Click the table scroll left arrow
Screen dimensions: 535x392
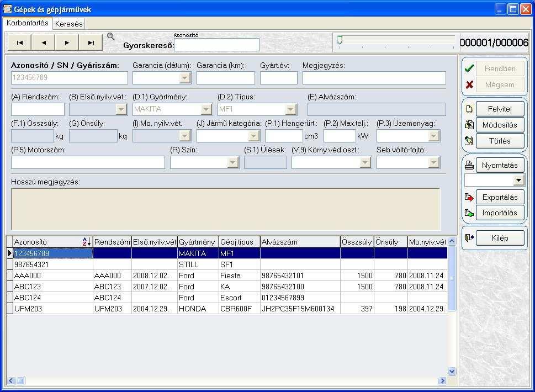coord(11,380)
